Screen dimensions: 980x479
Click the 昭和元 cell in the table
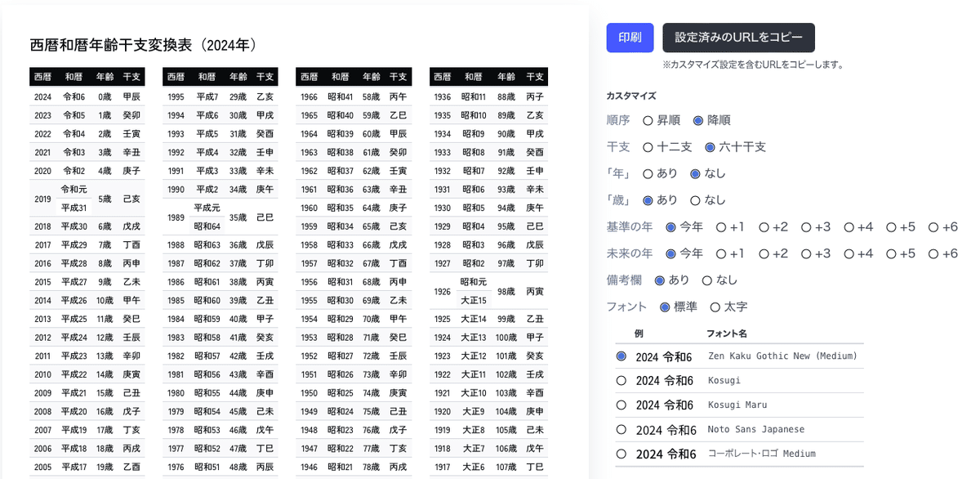click(x=473, y=282)
